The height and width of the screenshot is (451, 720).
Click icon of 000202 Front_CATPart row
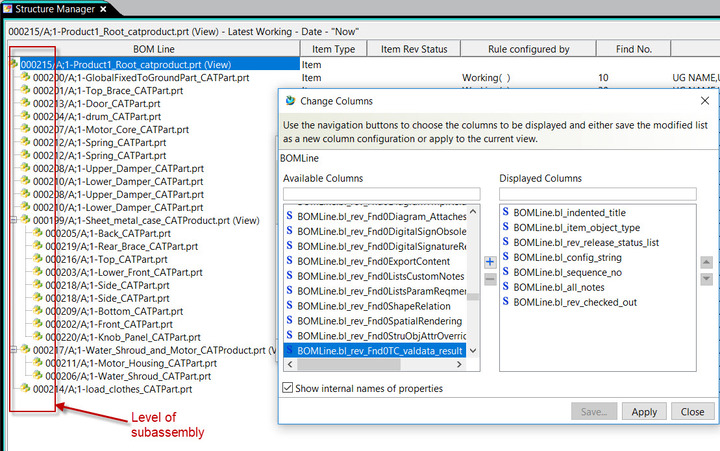(38, 323)
